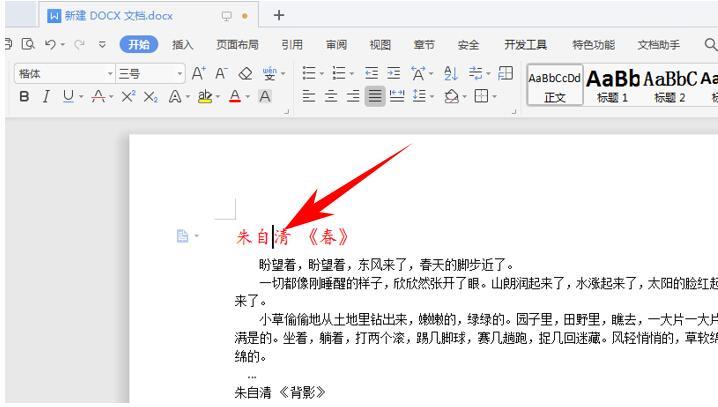Open the 审阅 ribbon tab
The image size is (718, 407).
coord(336,45)
